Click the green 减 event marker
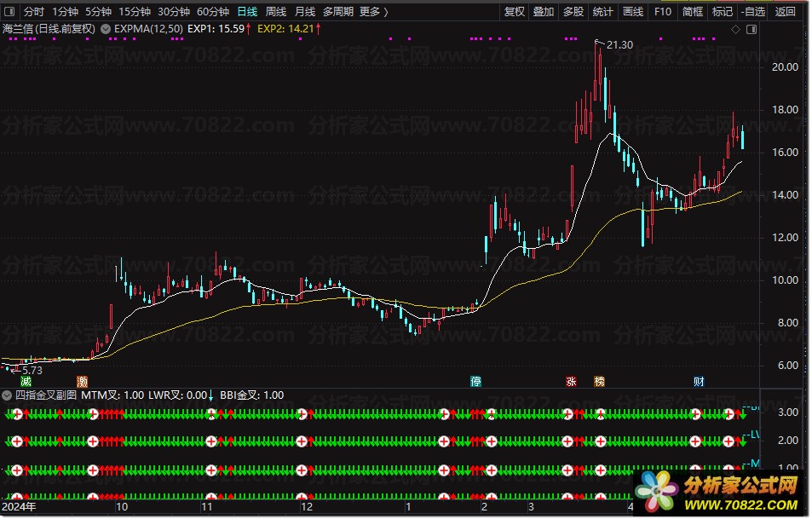The width and height of the screenshot is (812, 519). [x=26, y=382]
